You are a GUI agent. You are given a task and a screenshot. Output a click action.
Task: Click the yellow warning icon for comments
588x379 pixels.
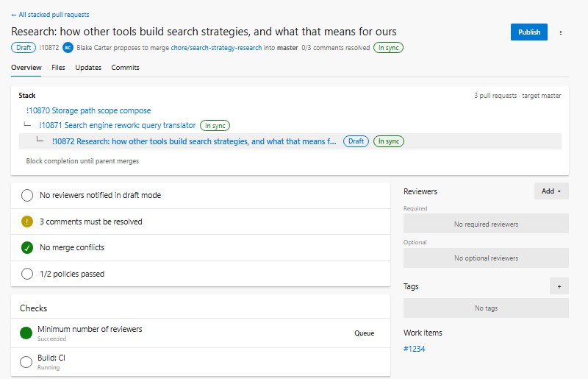point(27,222)
